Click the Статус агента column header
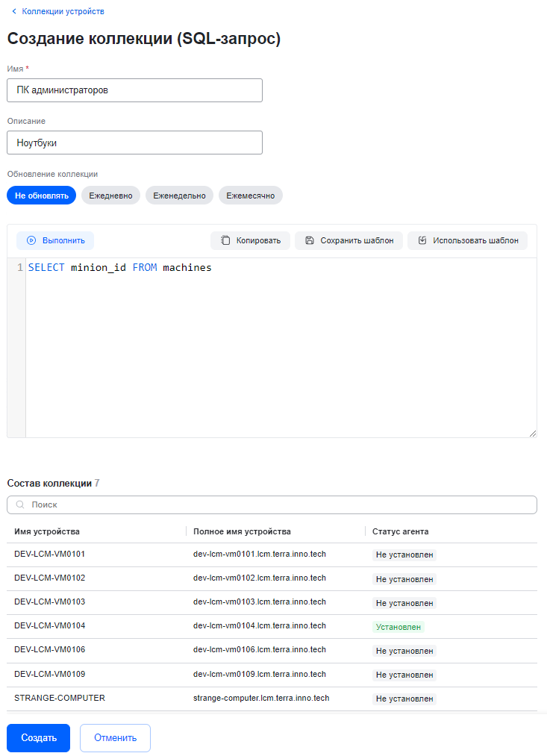 [400, 531]
